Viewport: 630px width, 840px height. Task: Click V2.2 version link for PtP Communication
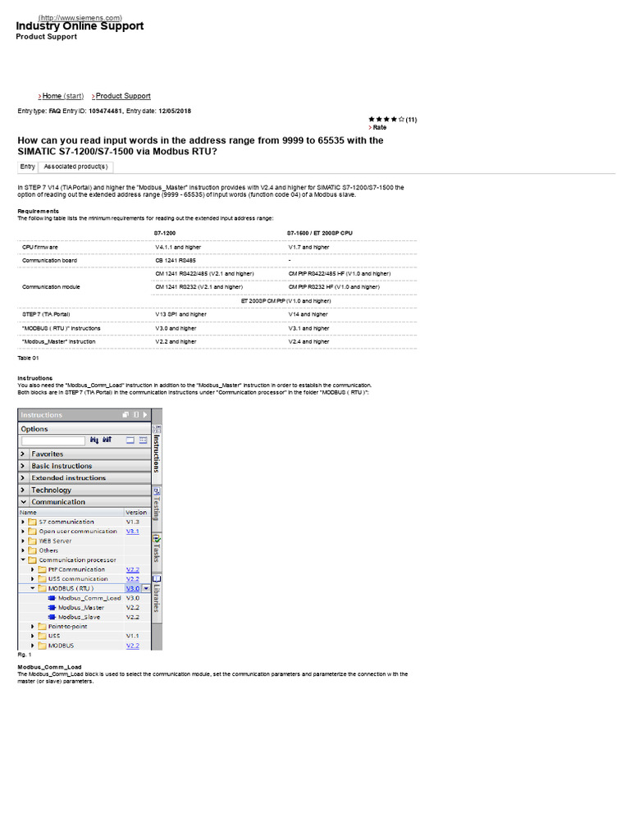pos(132,569)
